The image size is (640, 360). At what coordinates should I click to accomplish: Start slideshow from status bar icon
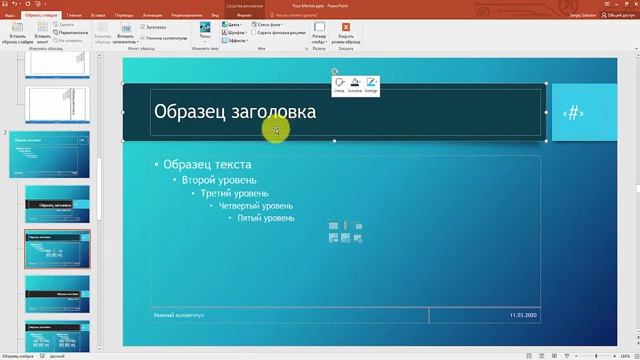click(567, 356)
